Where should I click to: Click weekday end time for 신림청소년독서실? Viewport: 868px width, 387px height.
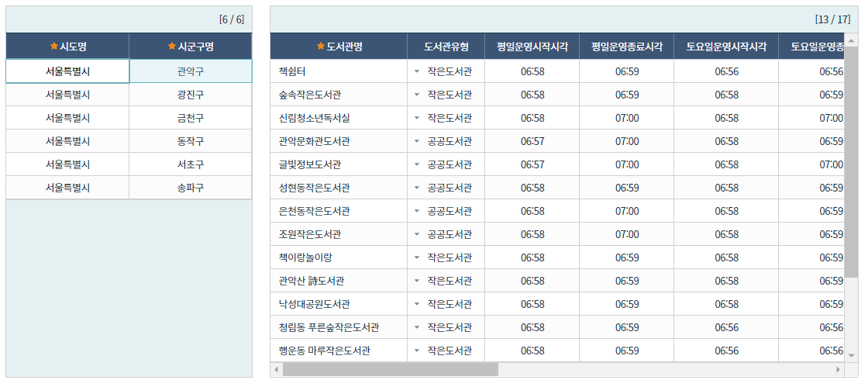point(627,118)
